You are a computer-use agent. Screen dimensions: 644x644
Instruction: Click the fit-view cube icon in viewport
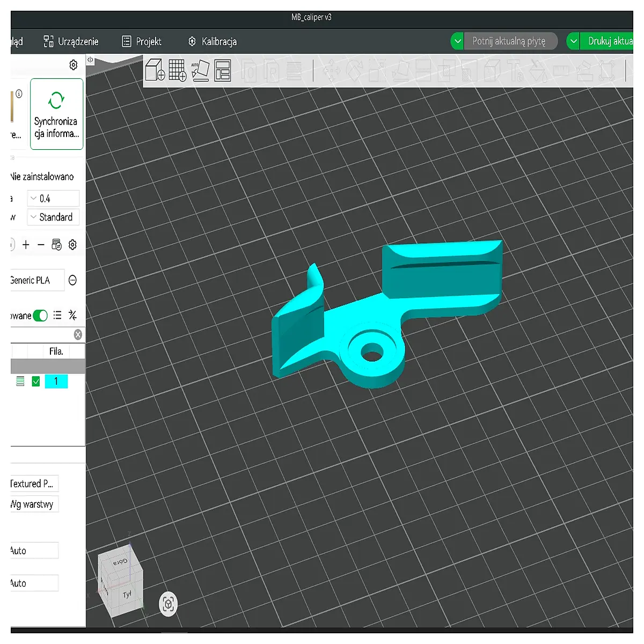tap(168, 604)
